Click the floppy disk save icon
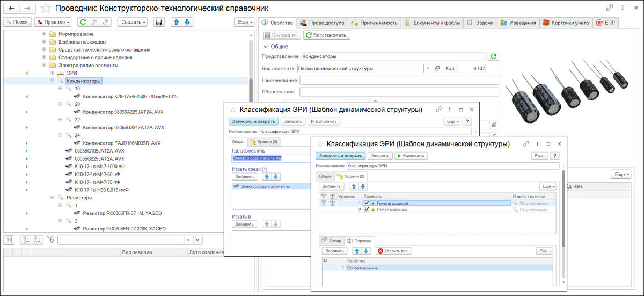Screen dimensions: 644x296 point(159,22)
